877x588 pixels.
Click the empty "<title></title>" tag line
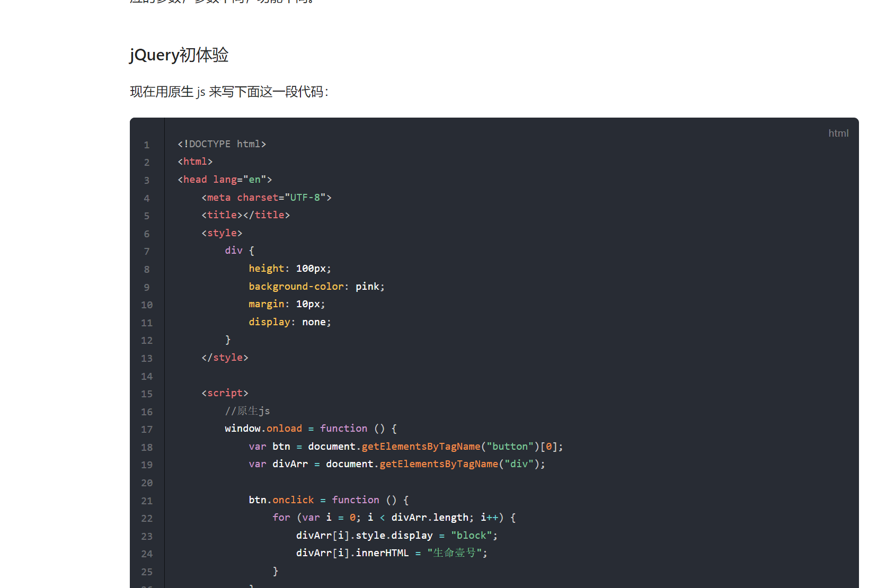pos(245,215)
